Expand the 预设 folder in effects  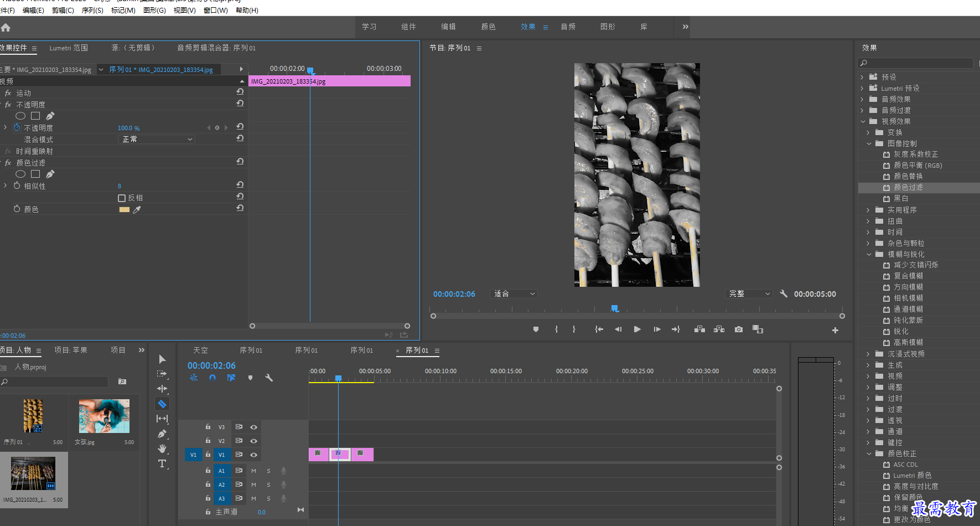(x=862, y=77)
